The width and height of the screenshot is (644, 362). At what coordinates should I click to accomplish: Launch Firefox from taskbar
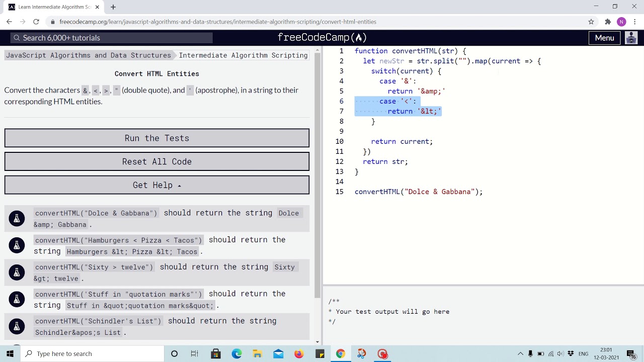pos(299,353)
